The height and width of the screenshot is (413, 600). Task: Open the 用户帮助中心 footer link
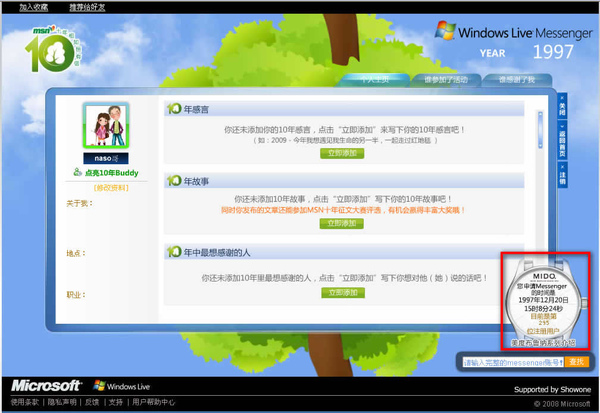pos(153,402)
